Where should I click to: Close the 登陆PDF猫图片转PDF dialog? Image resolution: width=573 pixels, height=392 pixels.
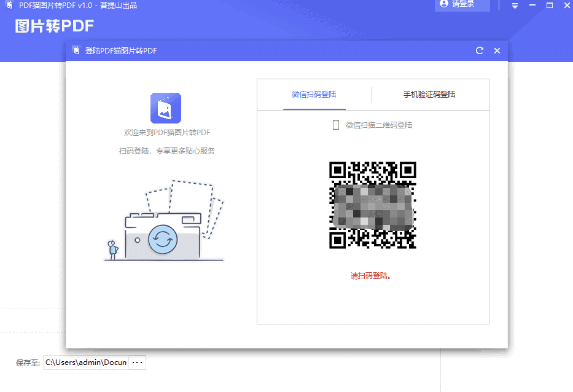[497, 50]
